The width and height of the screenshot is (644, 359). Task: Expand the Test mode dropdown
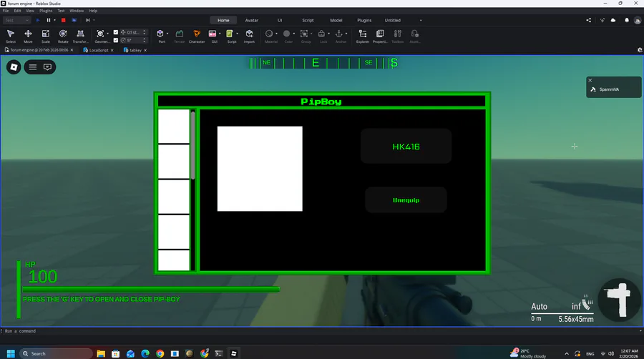coord(17,20)
